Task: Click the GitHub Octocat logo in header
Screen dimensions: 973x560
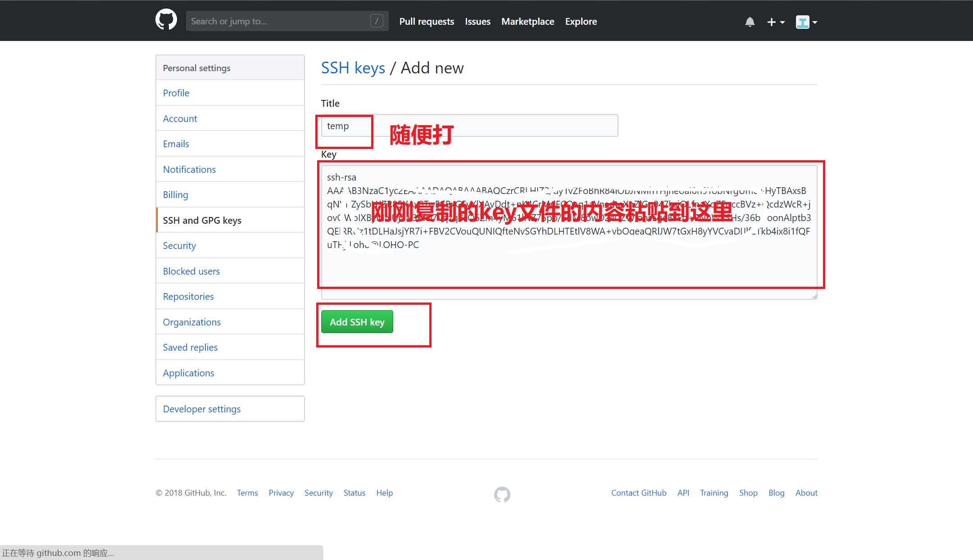Action: coord(166,20)
